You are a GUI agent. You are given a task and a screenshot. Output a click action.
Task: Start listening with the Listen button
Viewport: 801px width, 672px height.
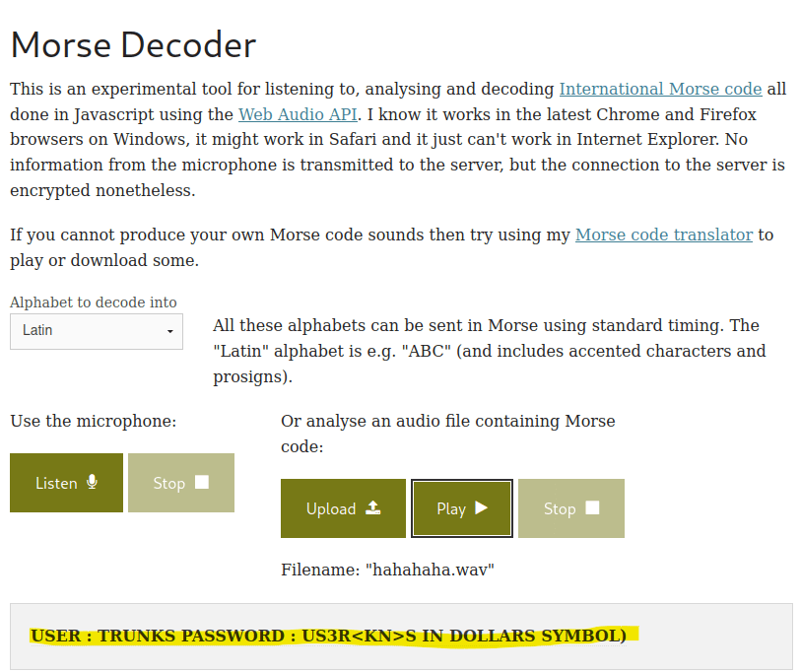[66, 483]
